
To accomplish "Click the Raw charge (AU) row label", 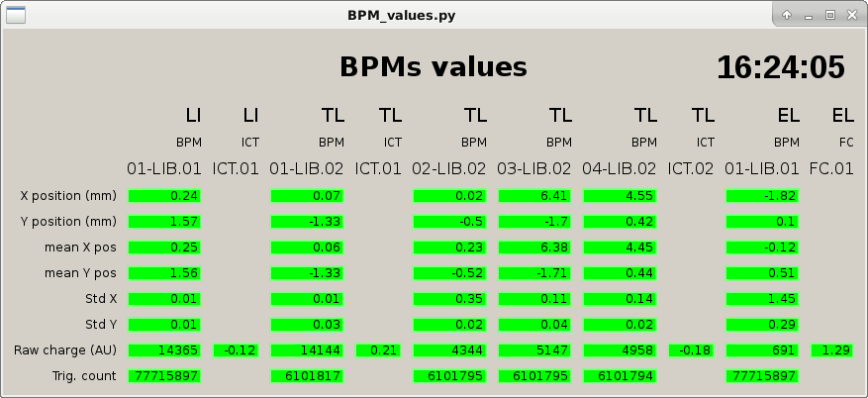I will tap(65, 350).
